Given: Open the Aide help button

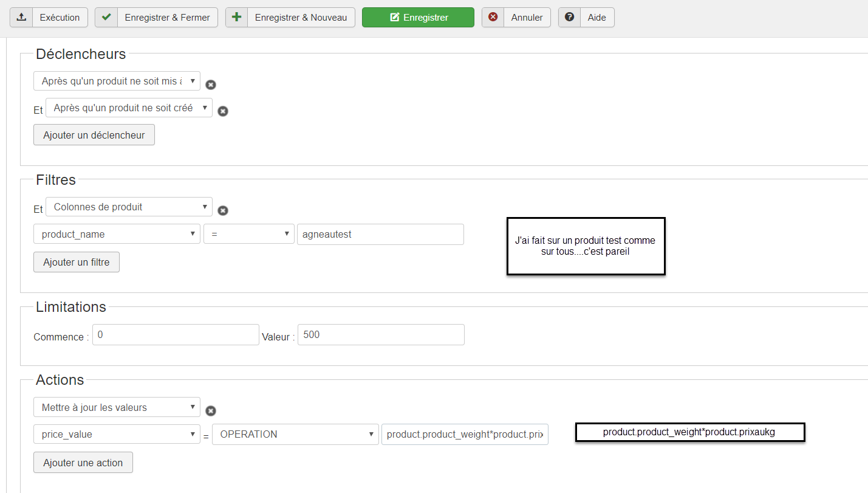Looking at the screenshot, I should [586, 18].
